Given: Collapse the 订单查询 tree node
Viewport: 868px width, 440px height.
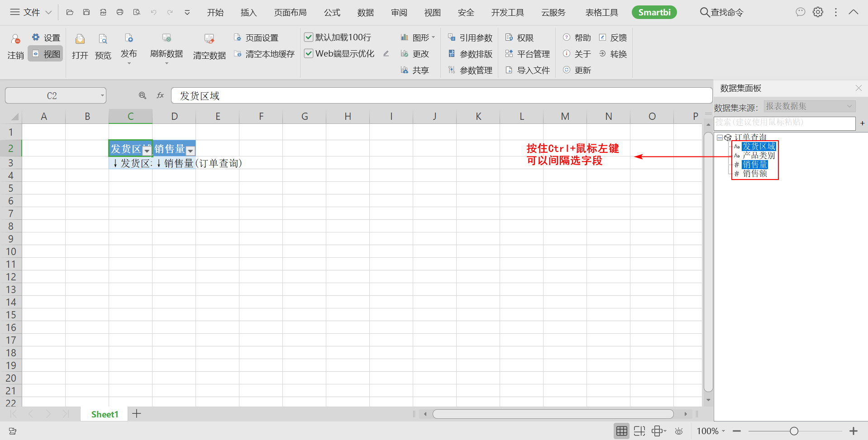Looking at the screenshot, I should [x=720, y=137].
